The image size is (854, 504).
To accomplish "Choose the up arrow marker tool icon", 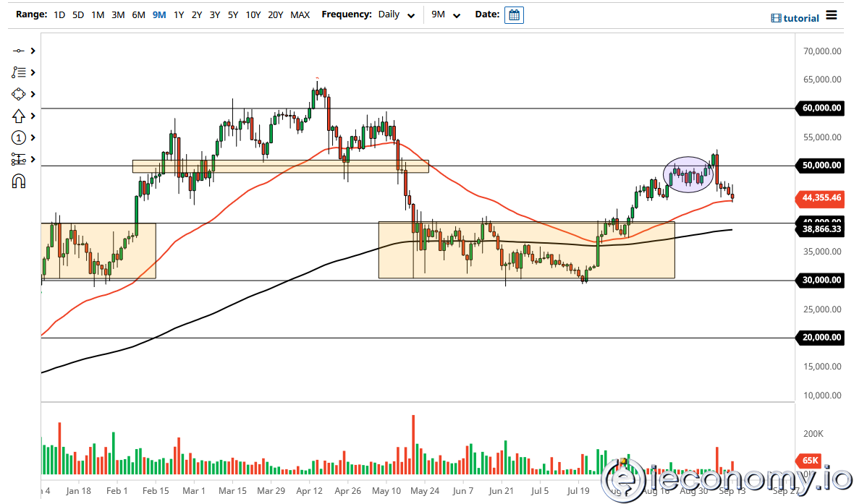I will [18, 116].
